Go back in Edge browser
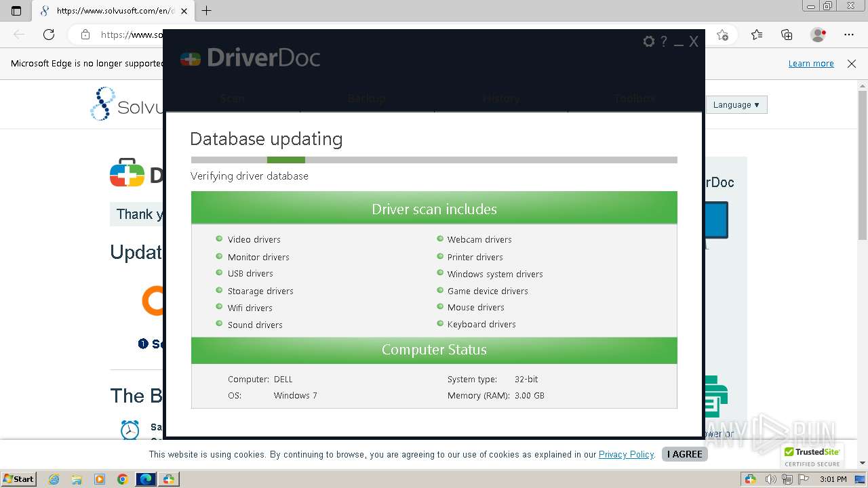 [x=19, y=35]
